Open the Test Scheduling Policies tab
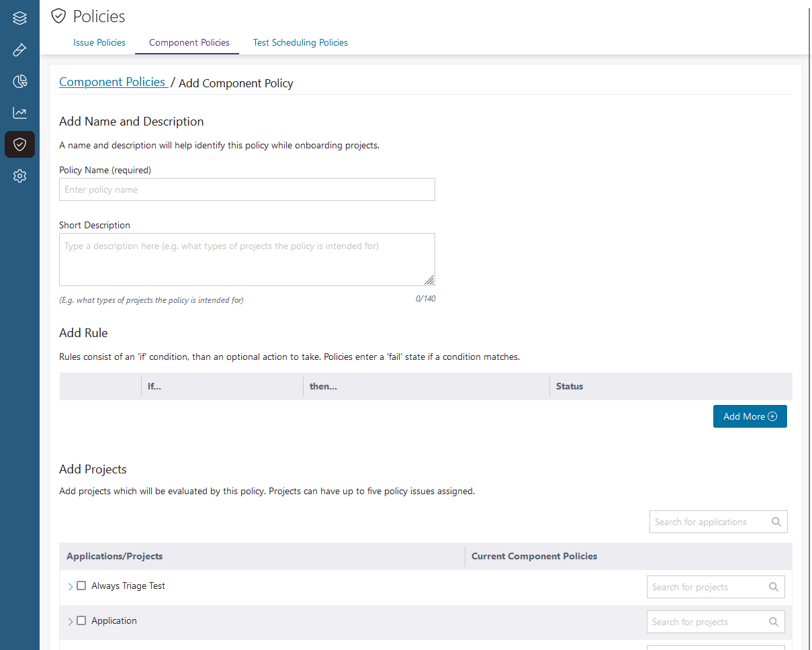Image resolution: width=812 pixels, height=650 pixels. coord(300,42)
